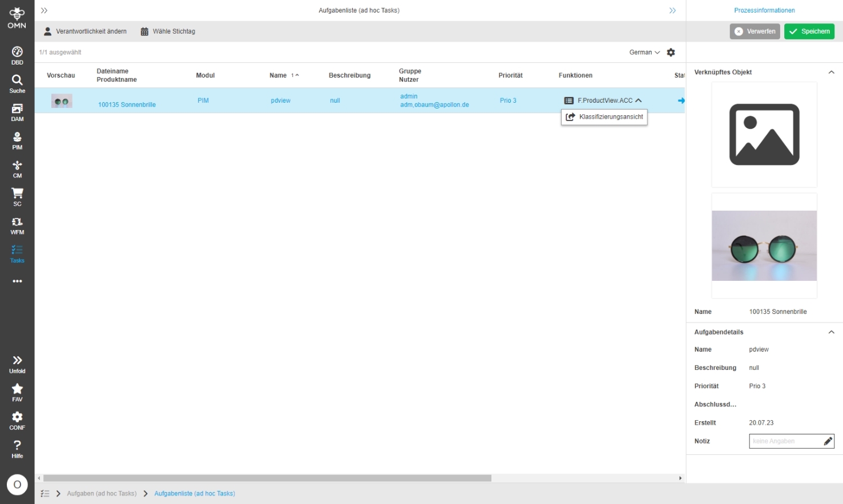Open the CONF configuration gear
843x504 pixels.
pos(17,421)
